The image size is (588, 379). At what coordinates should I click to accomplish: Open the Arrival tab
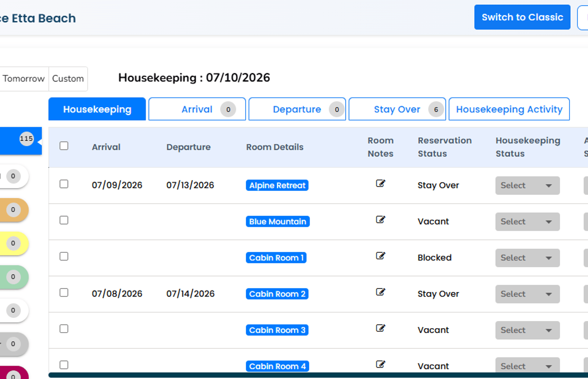point(197,109)
